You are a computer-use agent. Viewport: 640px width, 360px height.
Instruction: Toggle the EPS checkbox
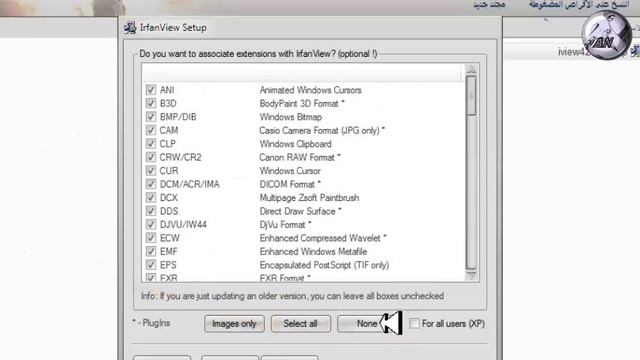[x=151, y=265]
